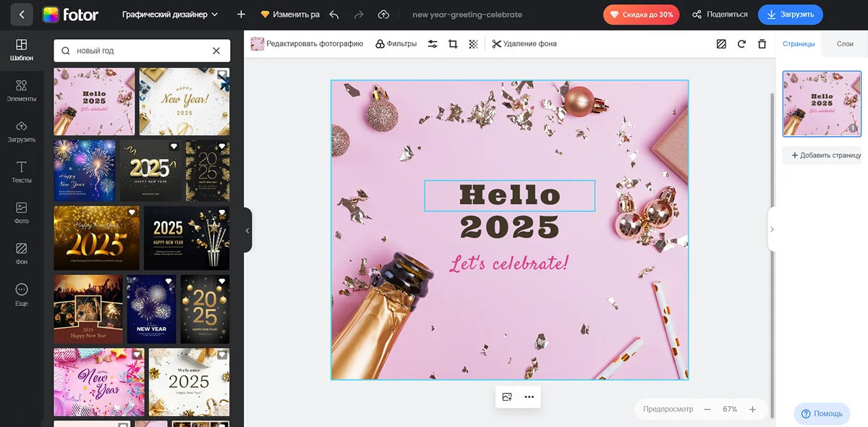The height and width of the screenshot is (427, 868).
Task: Toggle heart on Welcome 2025 template
Action: (x=223, y=355)
